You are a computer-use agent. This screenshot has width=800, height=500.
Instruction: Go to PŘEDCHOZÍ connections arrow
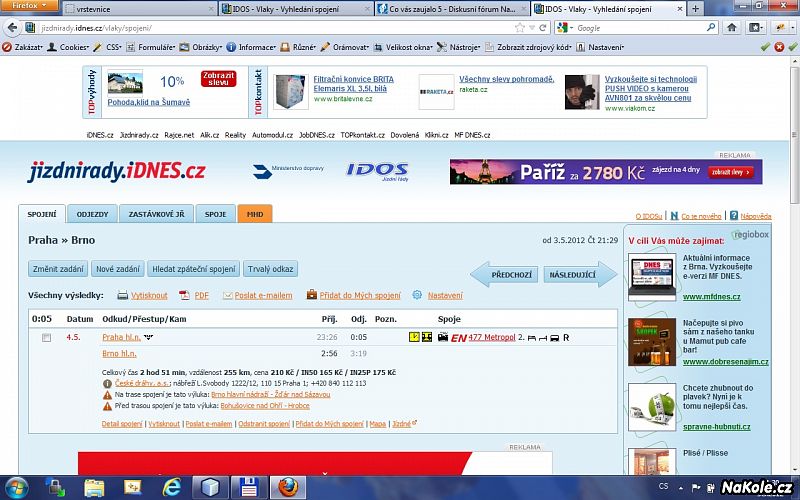505,274
